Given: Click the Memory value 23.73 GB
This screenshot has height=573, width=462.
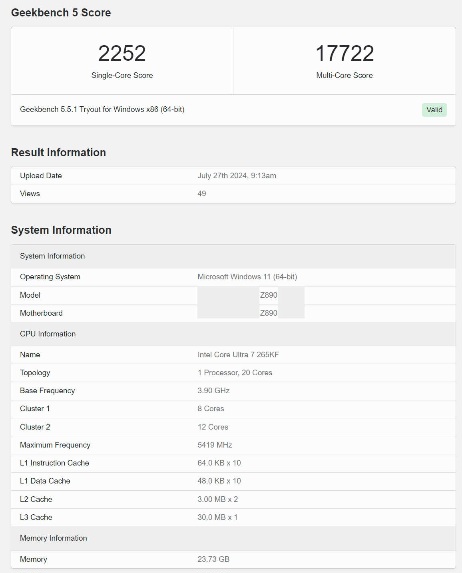Looking at the screenshot, I should [213, 559].
